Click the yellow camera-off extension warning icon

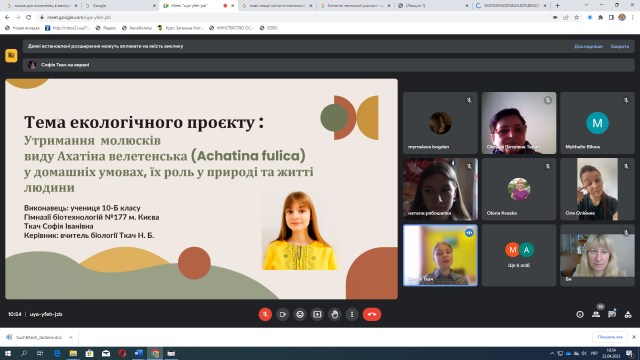(11, 55)
